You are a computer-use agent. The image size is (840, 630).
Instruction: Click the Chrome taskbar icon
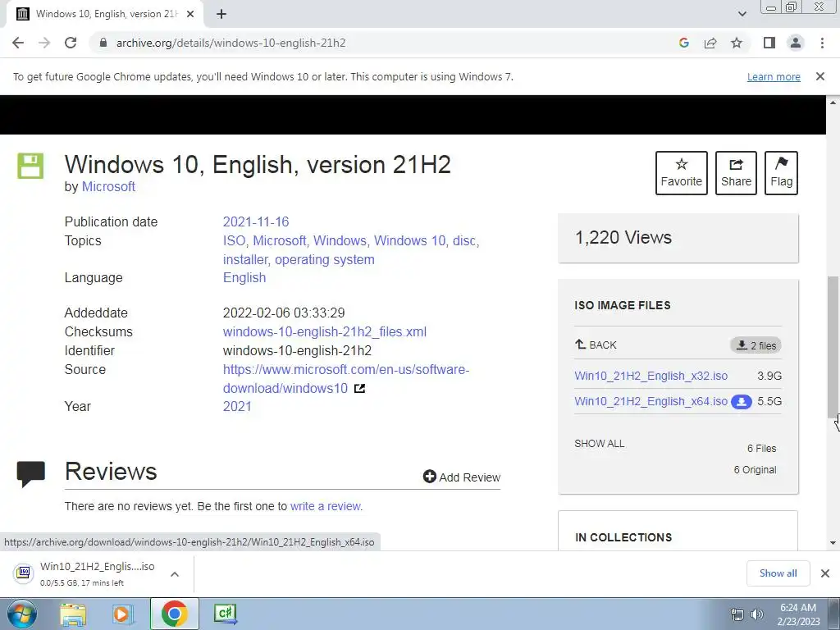[174, 614]
